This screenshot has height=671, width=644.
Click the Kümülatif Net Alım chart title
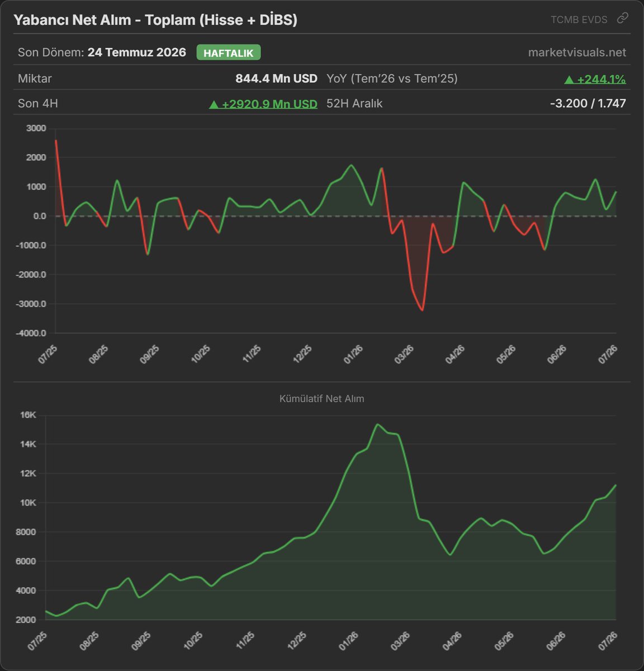pos(321,399)
